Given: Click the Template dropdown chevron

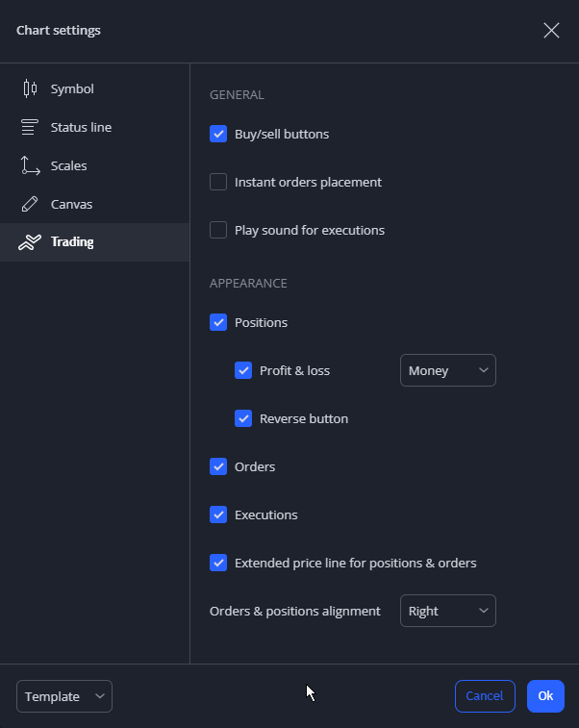Looking at the screenshot, I should tap(99, 696).
